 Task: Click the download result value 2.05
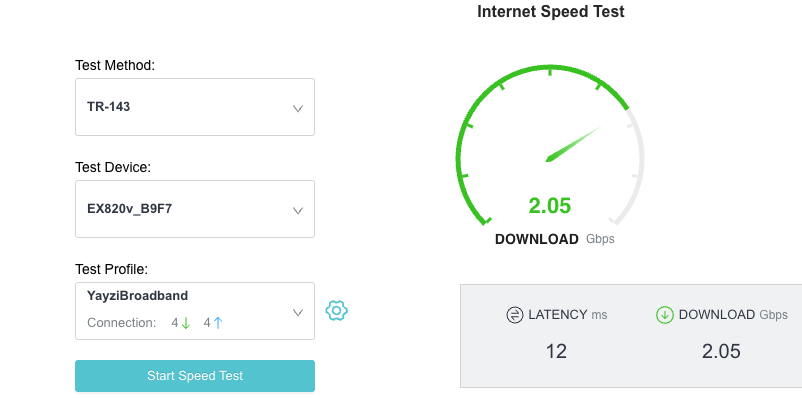pos(721,351)
